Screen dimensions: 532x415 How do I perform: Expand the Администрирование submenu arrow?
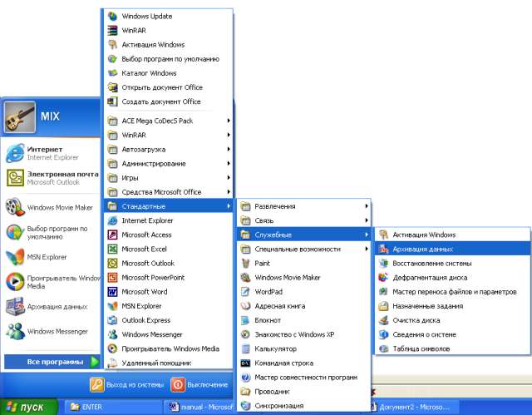point(229,164)
